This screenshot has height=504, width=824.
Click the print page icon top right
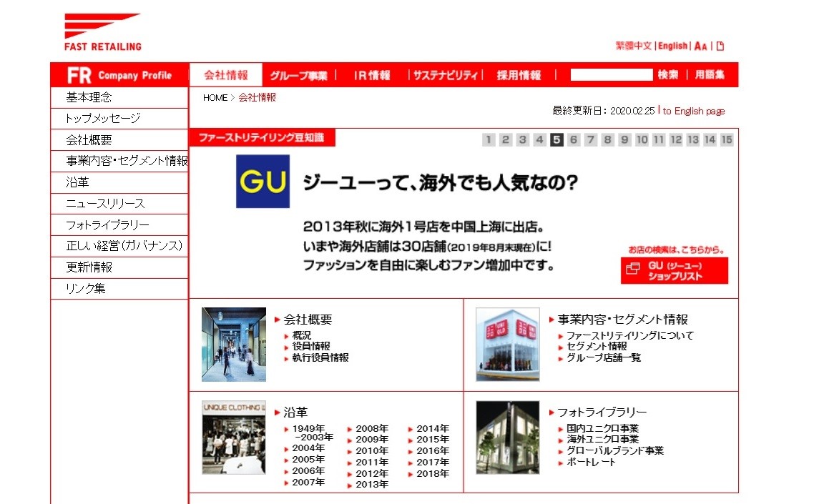tap(720, 44)
